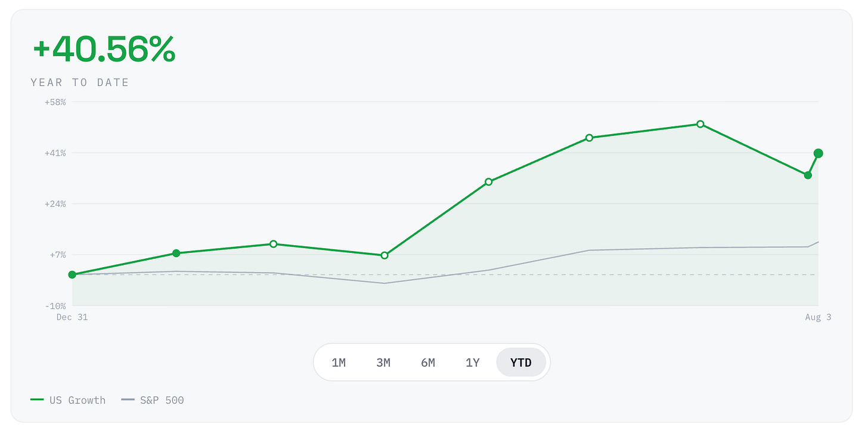Click the large final marker at line end
This screenshot has width=868, height=427.
coord(819,153)
